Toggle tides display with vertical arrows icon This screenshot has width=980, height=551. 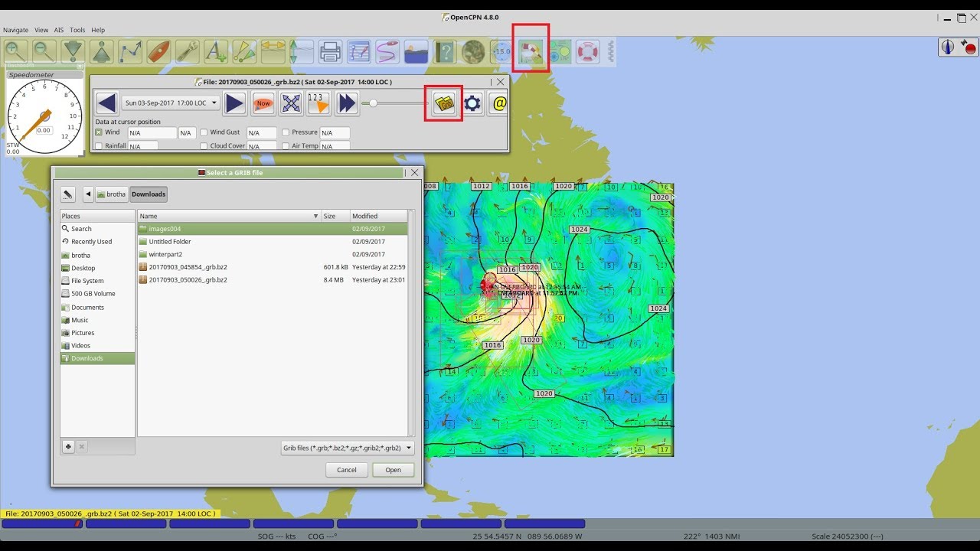coord(302,51)
